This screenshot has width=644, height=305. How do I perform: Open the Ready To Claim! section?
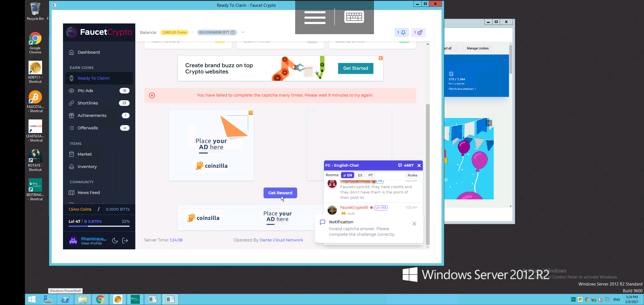click(x=93, y=78)
